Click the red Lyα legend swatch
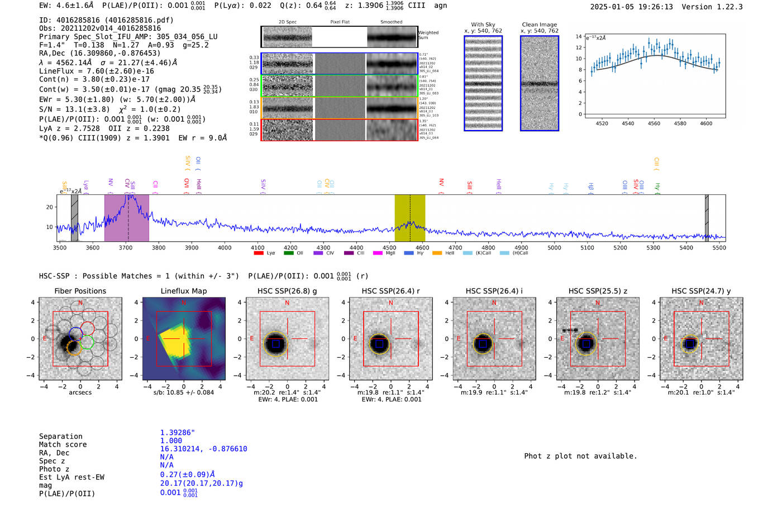This screenshot has height=532, width=782. (x=258, y=253)
